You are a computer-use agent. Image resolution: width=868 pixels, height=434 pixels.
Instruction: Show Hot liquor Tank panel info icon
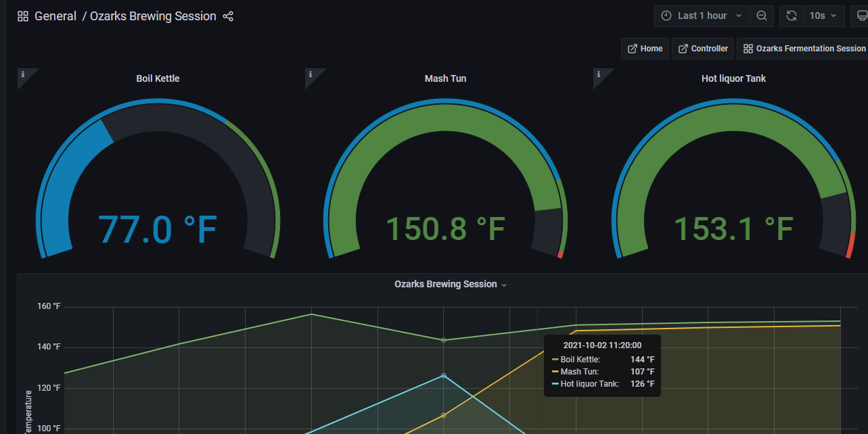[599, 74]
